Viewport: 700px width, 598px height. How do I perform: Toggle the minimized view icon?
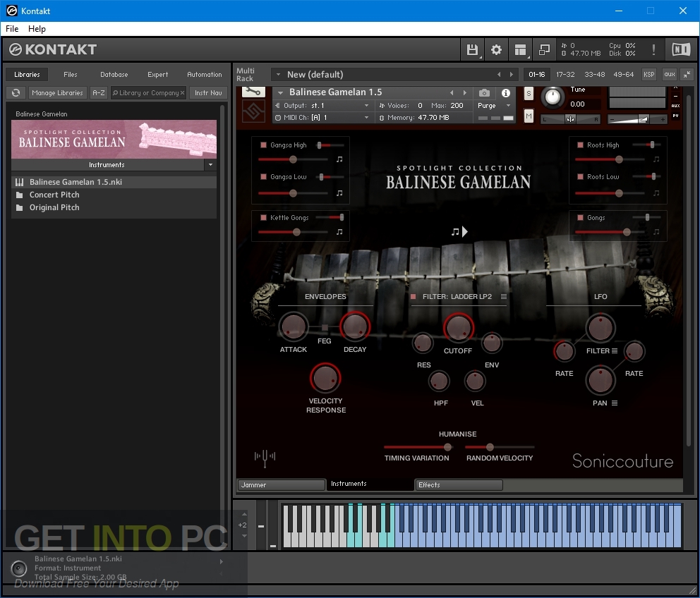coord(544,49)
